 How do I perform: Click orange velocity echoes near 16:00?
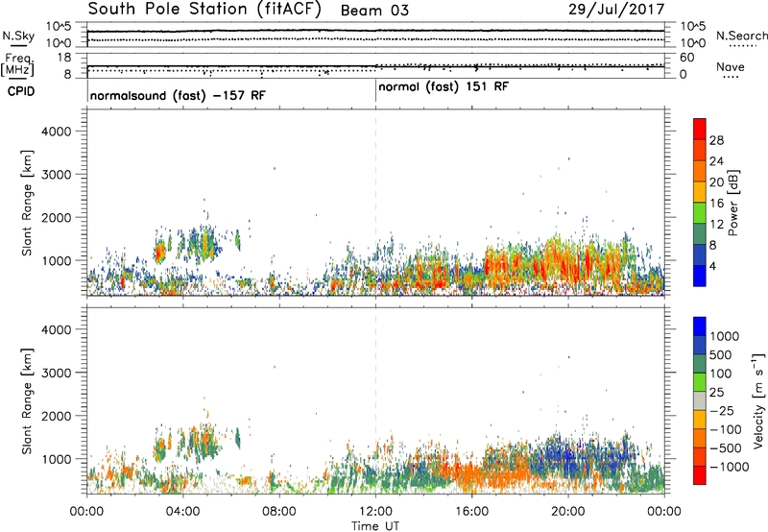[472, 474]
